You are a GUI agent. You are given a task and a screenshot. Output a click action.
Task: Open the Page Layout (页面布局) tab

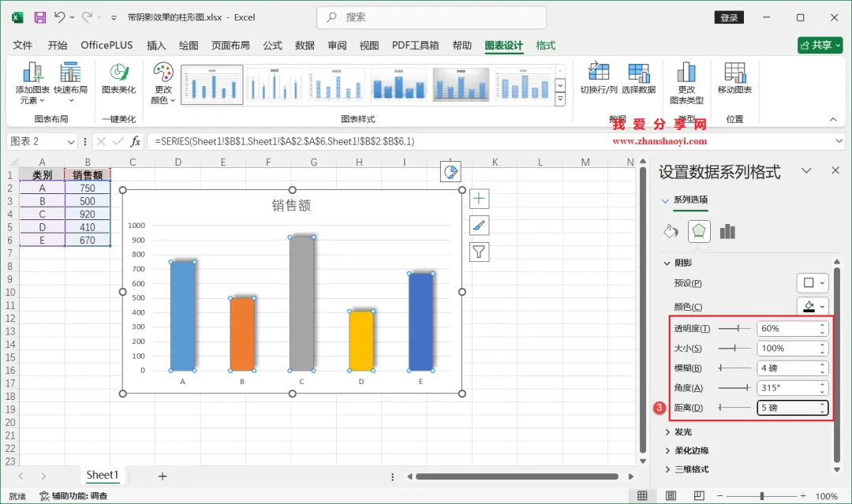point(230,46)
